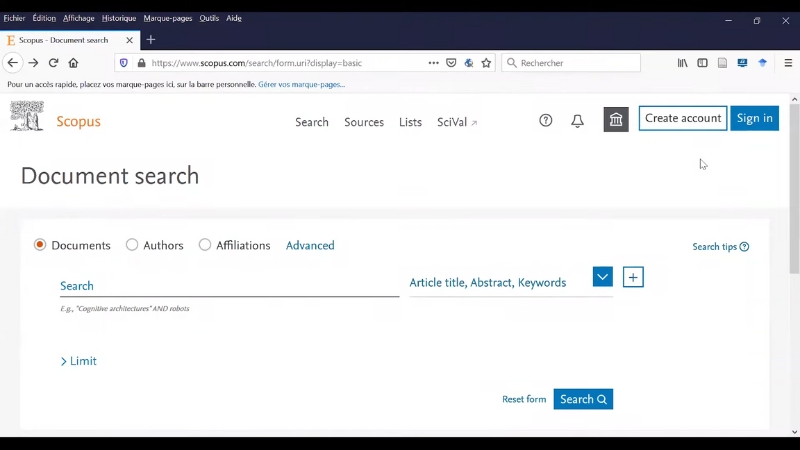The width and height of the screenshot is (800, 450).
Task: Click the monitor toolbar extension icon
Action: point(742,63)
